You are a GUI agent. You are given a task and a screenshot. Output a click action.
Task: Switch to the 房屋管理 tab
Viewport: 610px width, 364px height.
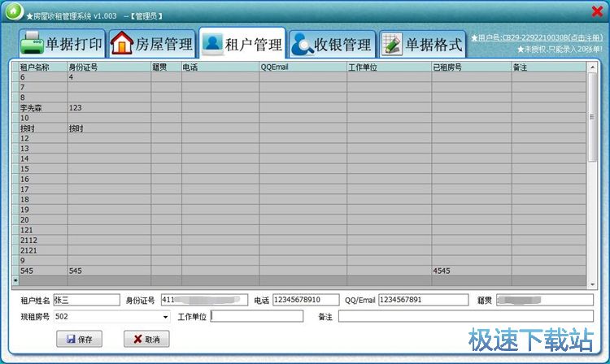click(x=152, y=44)
